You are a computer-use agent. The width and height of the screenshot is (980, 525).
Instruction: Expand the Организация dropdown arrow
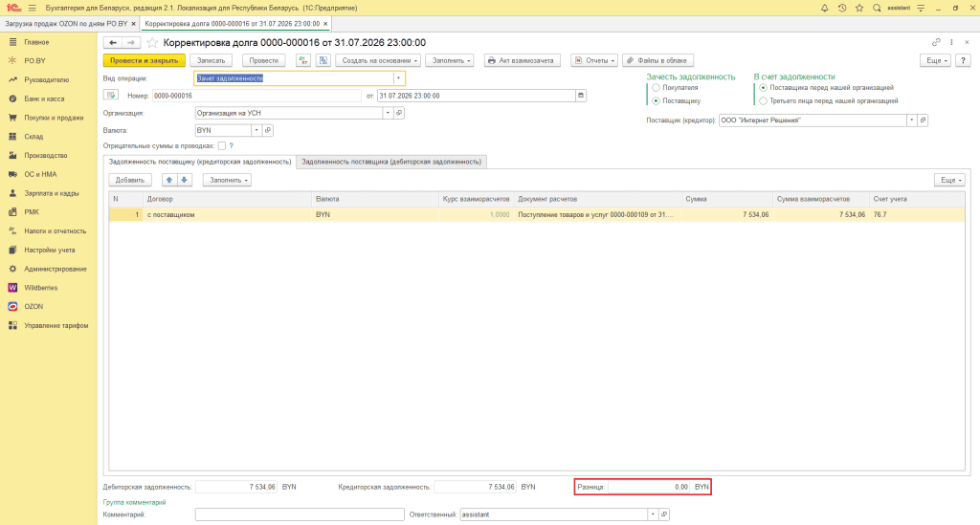388,113
